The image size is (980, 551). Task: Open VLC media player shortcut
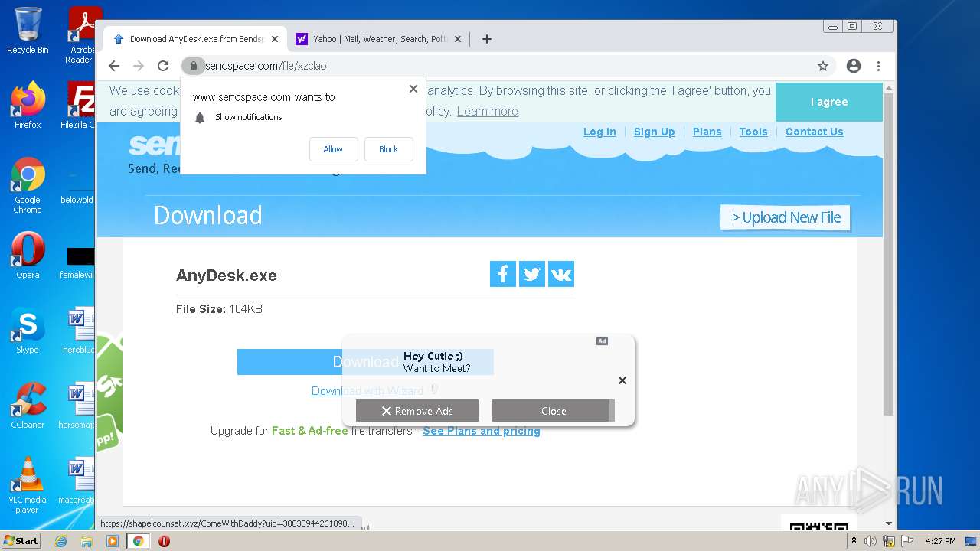tap(28, 485)
